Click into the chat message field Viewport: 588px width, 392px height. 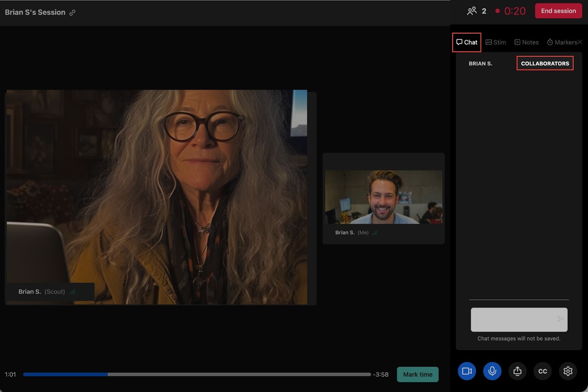[x=513, y=319]
